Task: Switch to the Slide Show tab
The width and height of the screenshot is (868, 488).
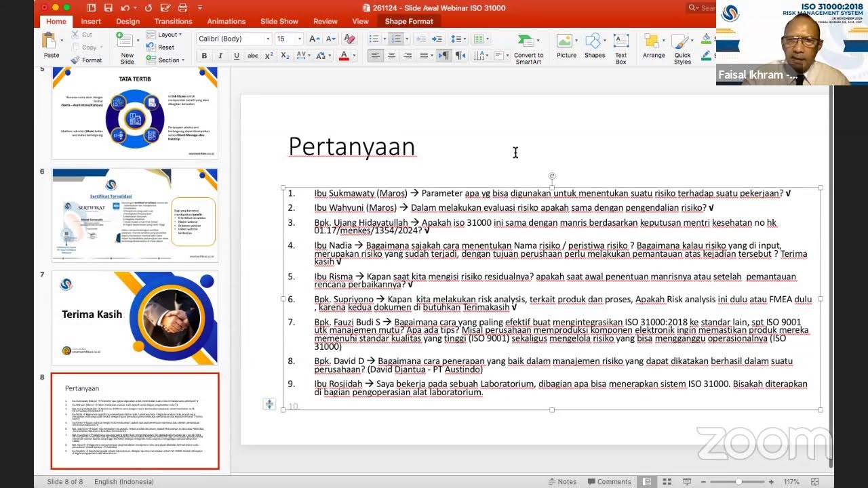Action: (279, 21)
